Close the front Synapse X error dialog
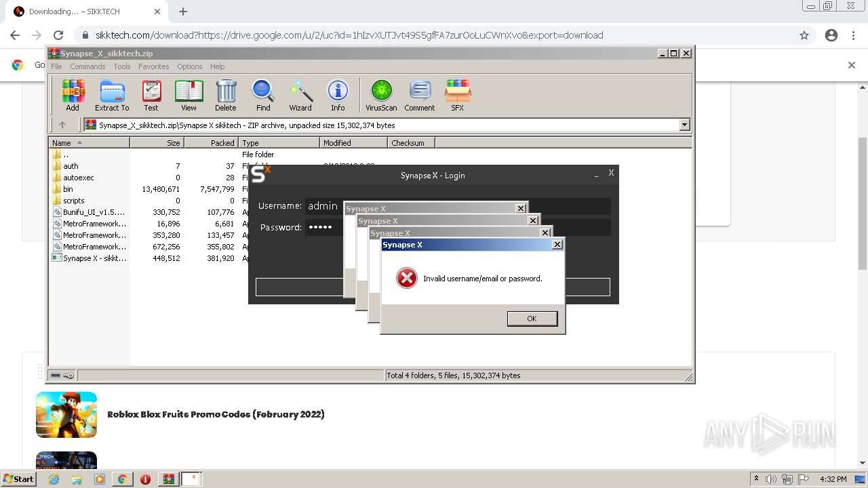 coord(557,245)
